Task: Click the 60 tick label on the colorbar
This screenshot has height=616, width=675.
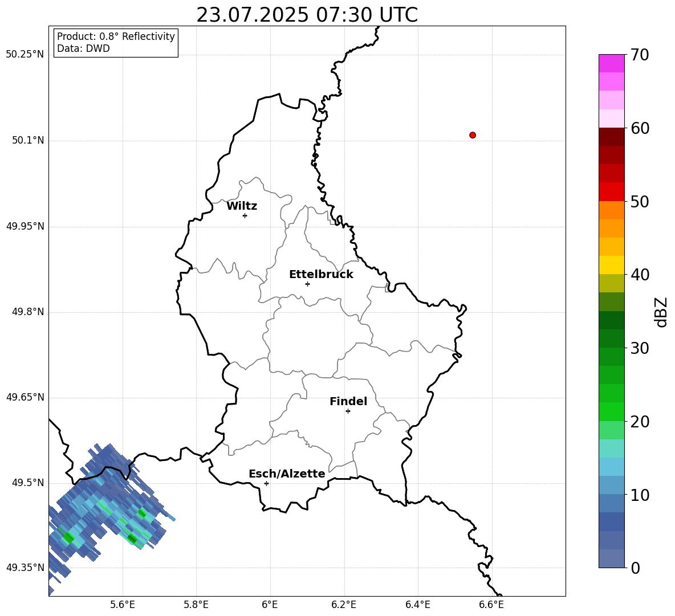Action: pyautogui.click(x=640, y=128)
